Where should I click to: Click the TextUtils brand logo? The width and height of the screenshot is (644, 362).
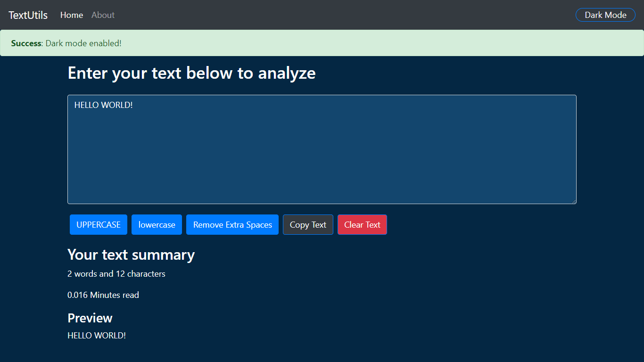click(28, 15)
